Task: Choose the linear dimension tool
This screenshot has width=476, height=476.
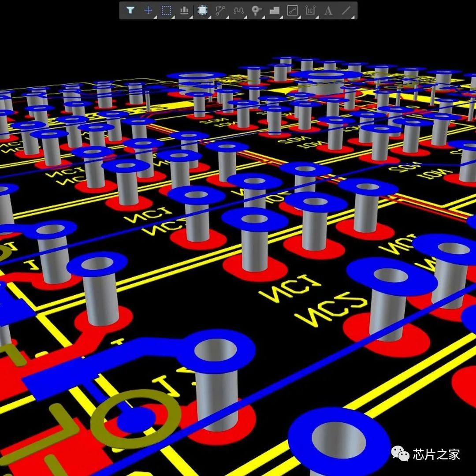Action: coord(310,10)
